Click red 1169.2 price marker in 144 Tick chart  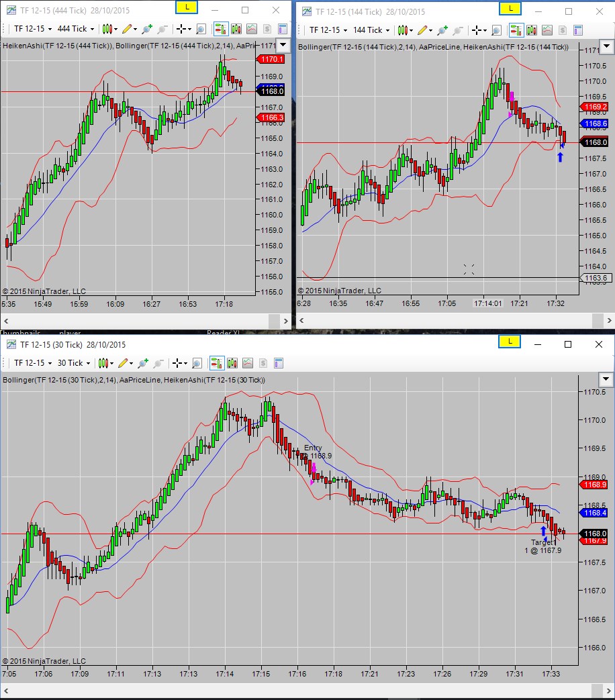click(594, 107)
